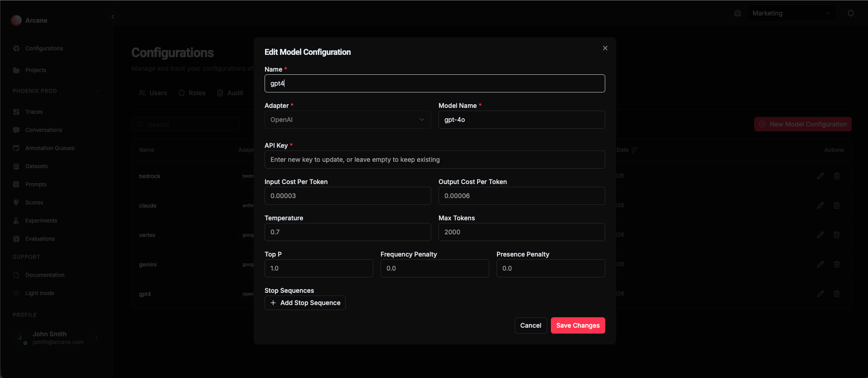The image size is (868, 378).
Task: Open the Adapter dropdown showing OpenAI
Action: click(x=348, y=120)
